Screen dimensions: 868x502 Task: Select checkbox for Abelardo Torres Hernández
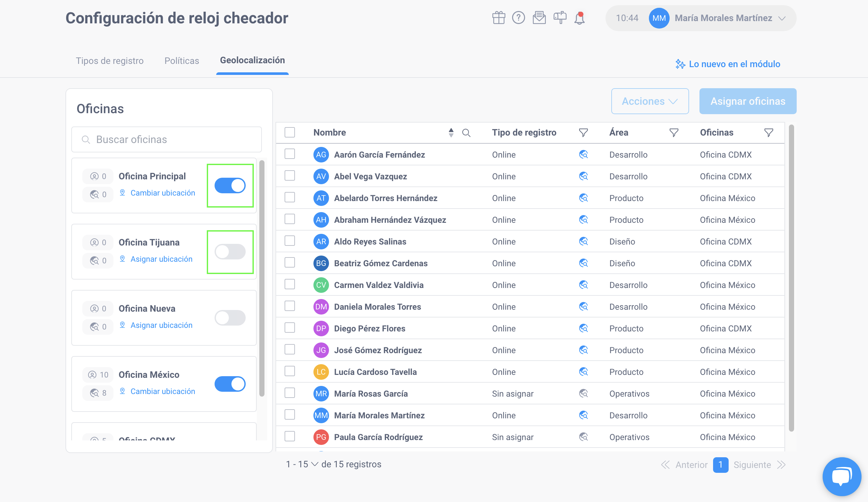290,197
